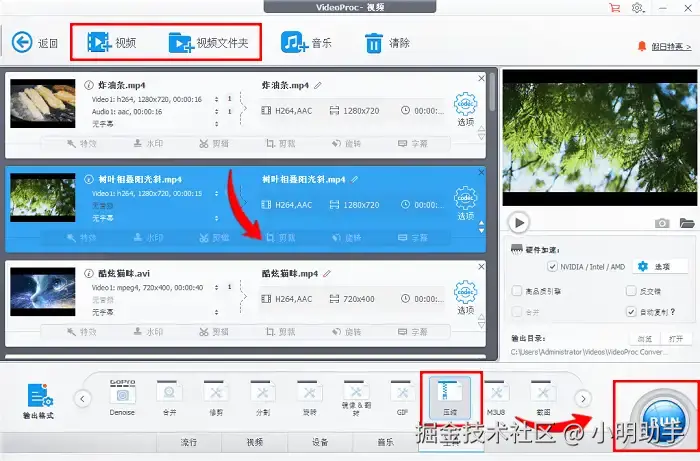Open 剪裁 crop tool for 炸油条.mp4

coord(280,144)
